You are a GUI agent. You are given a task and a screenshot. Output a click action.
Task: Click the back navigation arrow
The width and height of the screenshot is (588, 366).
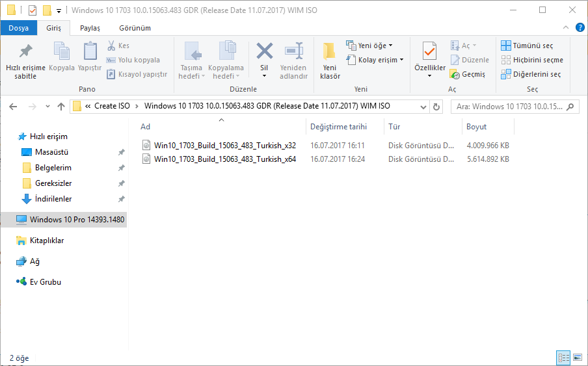13,107
